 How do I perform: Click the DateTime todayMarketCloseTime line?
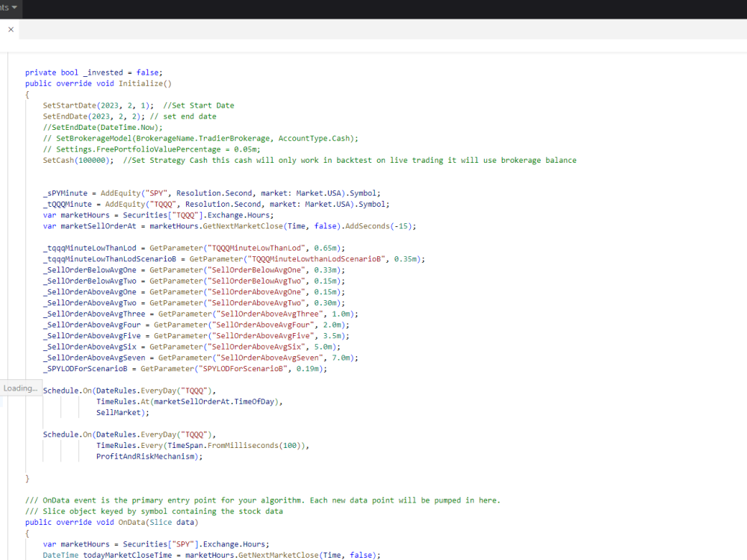pyautogui.click(x=212, y=555)
